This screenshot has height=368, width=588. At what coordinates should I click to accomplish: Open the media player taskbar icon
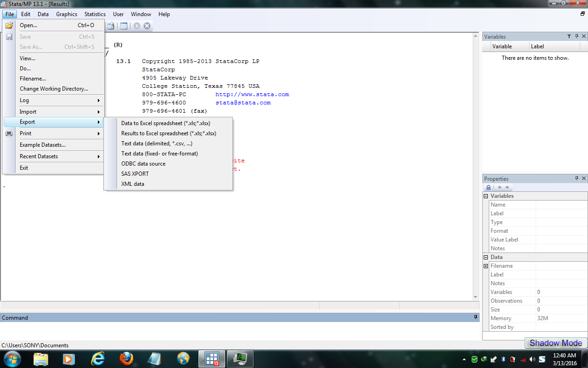coord(69,359)
